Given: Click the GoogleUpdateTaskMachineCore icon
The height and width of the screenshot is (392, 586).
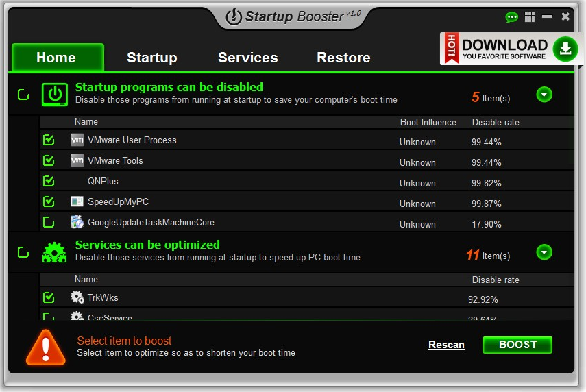Looking at the screenshot, I should pos(77,221).
